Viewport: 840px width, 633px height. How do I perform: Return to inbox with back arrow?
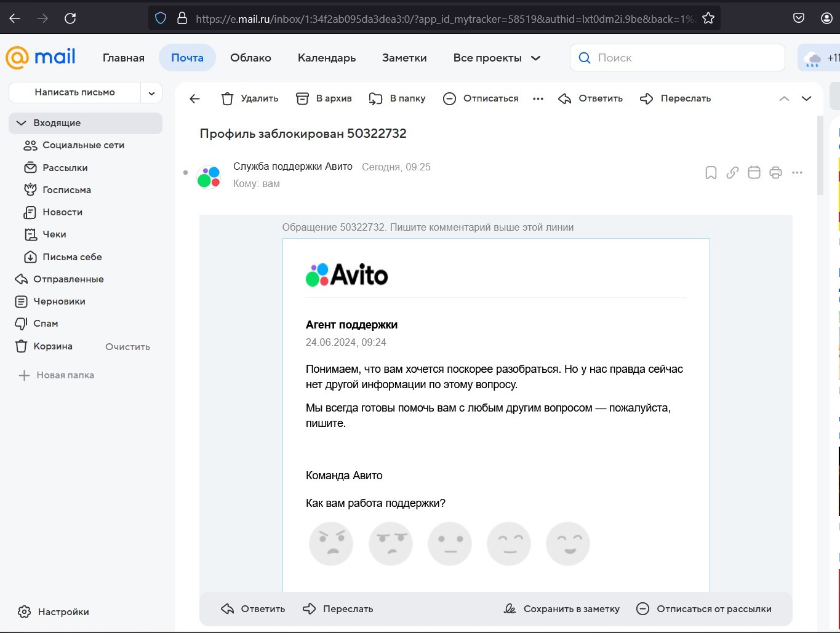[195, 98]
